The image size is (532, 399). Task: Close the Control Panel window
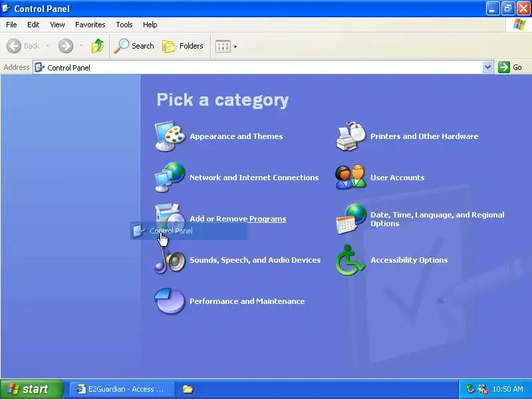coord(523,9)
